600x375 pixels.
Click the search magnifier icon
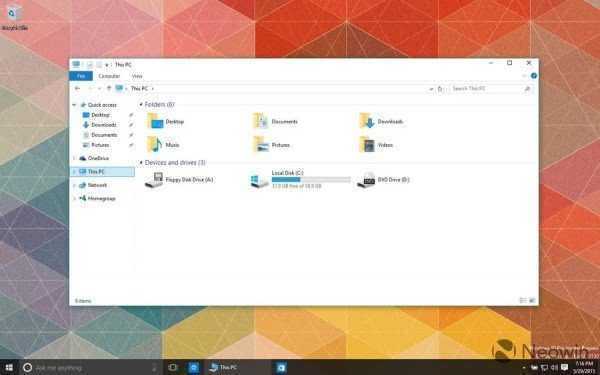point(527,89)
